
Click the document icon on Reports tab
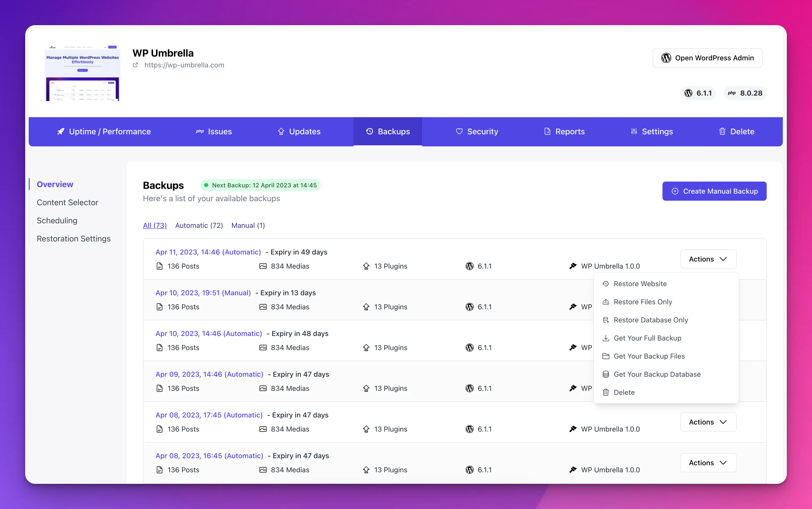pos(547,132)
